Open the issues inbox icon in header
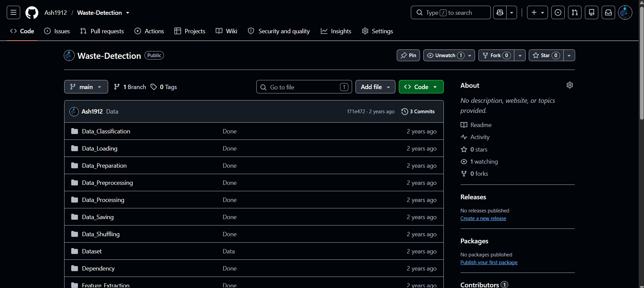 (x=558, y=13)
